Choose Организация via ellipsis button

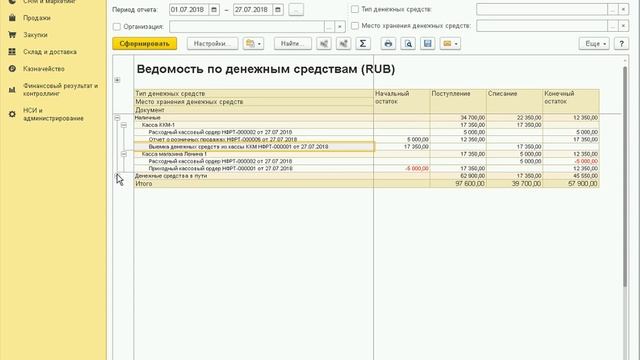pos(329,27)
